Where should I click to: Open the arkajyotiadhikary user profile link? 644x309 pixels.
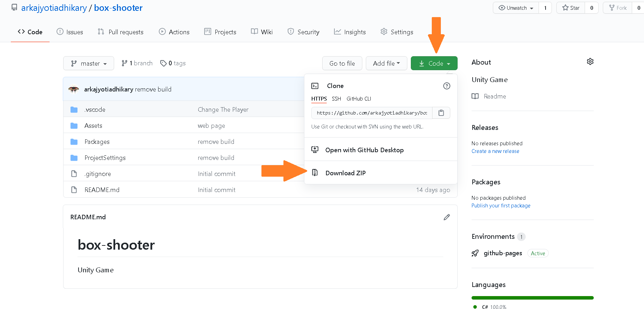click(54, 8)
